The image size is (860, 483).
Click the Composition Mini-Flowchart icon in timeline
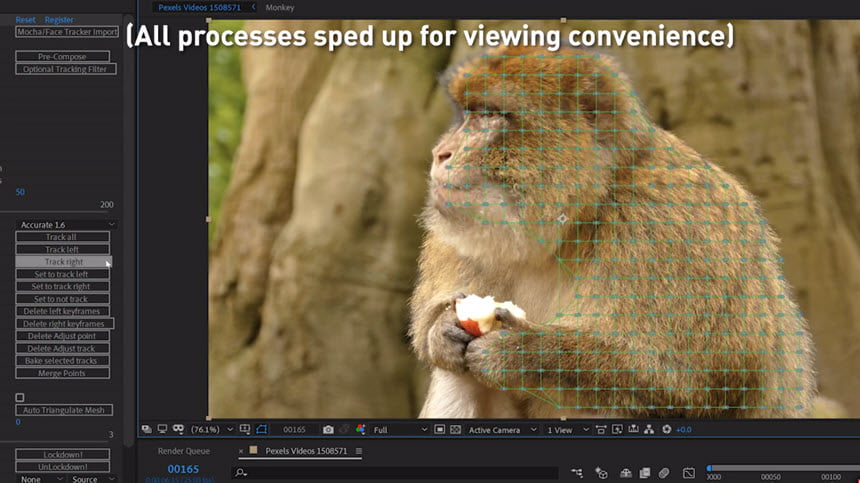[577, 473]
